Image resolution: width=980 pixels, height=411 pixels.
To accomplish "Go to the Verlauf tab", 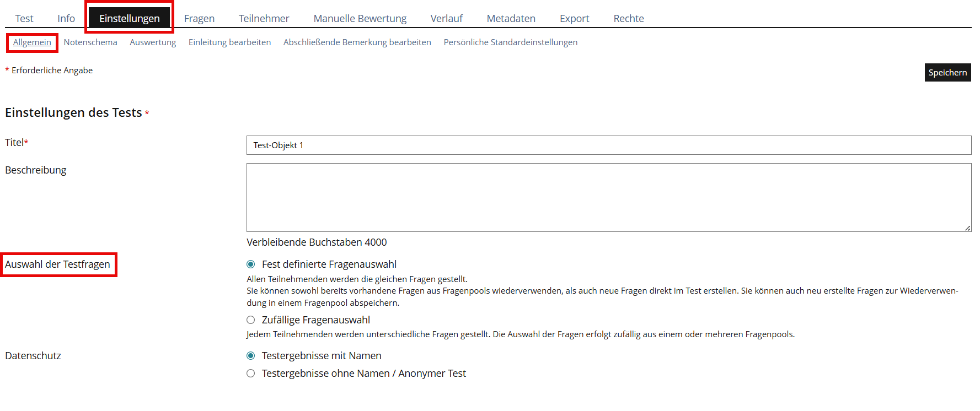I will [446, 19].
